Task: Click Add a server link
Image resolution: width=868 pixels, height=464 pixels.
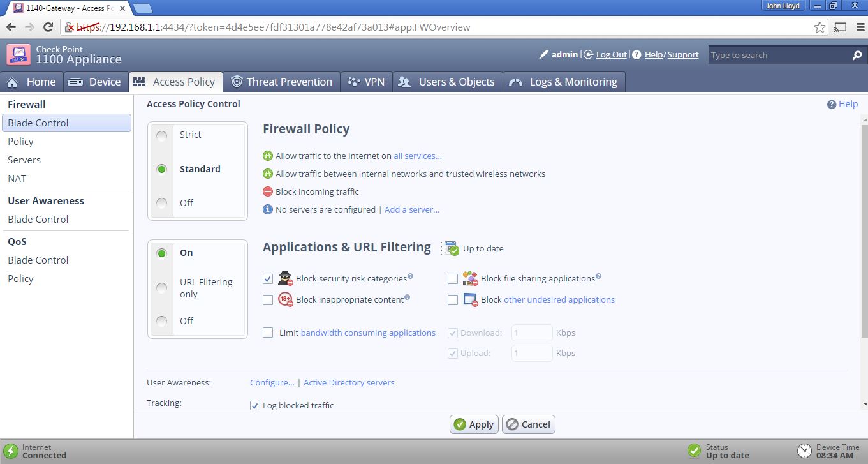Action: (412, 209)
